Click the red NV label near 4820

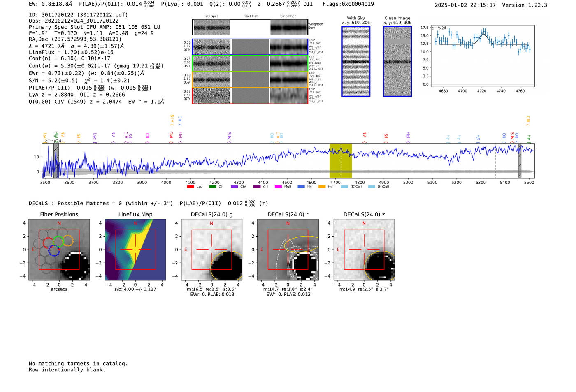click(365, 134)
